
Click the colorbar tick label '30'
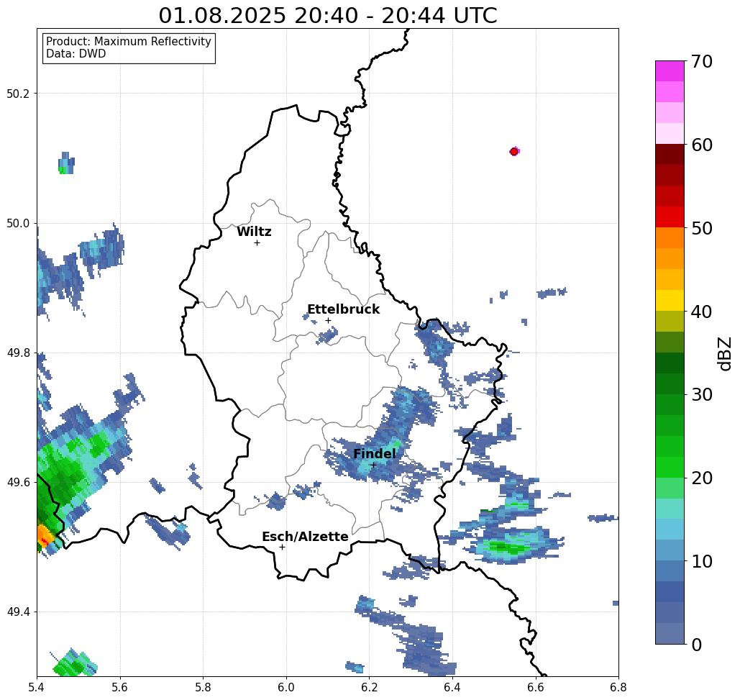701,395
